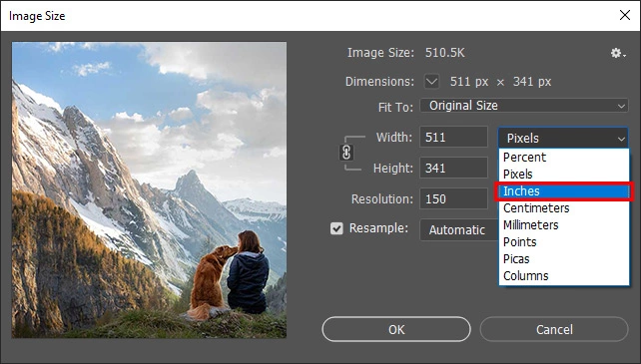Select Picas from the units list
Viewport: 641px width, 364px height.
coord(564,259)
